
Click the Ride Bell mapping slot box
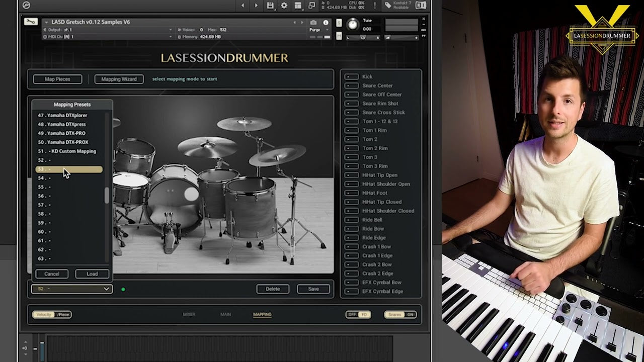(351, 220)
